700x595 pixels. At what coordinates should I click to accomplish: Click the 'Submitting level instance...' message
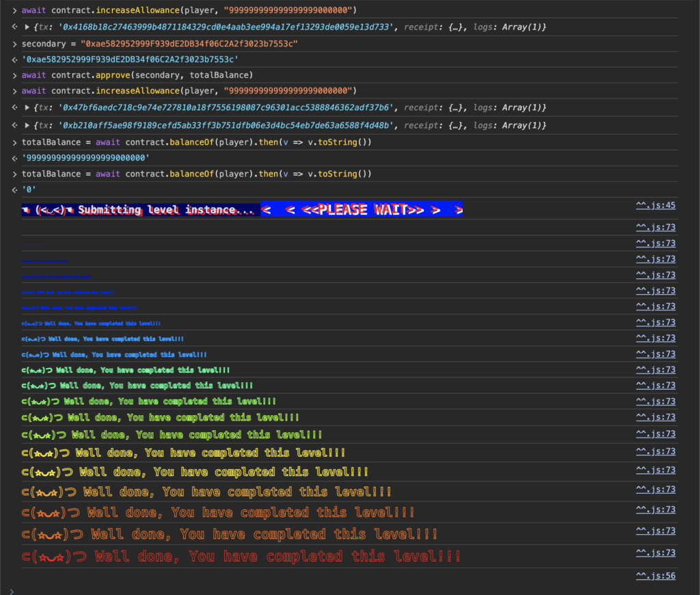166,210
